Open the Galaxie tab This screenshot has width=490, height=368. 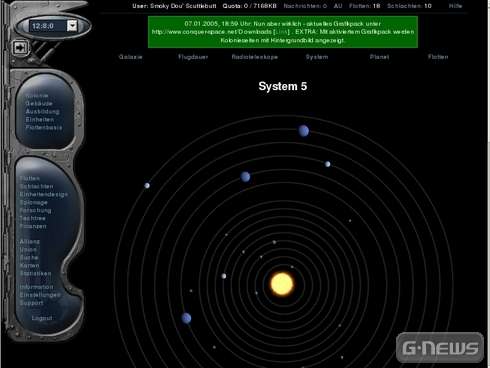click(x=131, y=57)
